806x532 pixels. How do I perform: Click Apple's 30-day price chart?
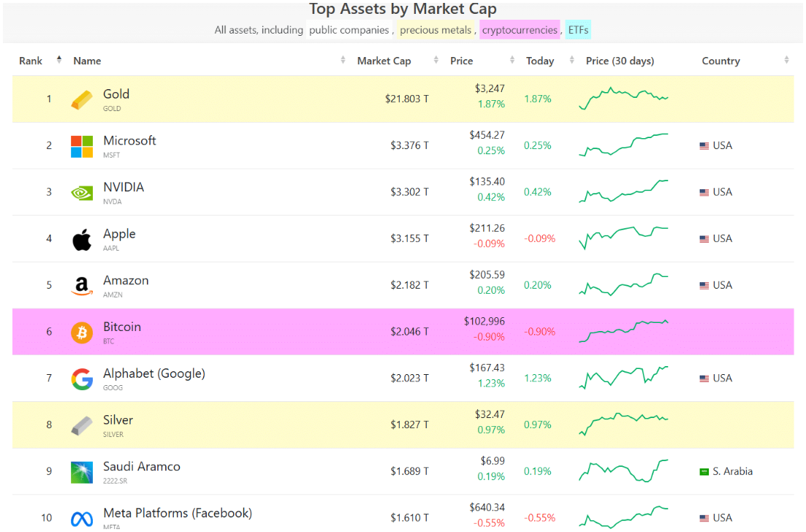click(623, 238)
